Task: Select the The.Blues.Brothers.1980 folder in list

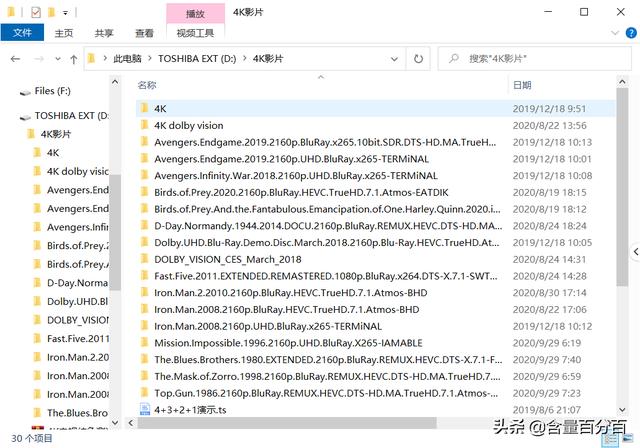Action: (x=328, y=359)
